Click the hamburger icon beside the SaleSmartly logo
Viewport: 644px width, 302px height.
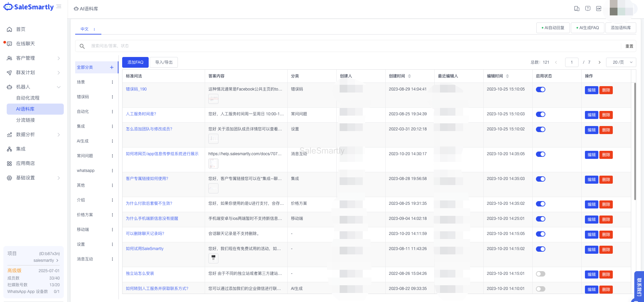(59, 6)
